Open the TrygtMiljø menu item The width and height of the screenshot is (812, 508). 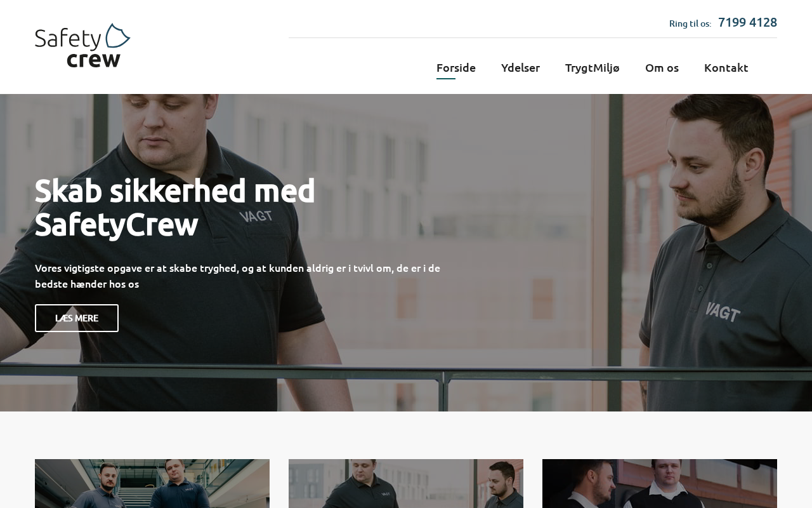(x=593, y=67)
